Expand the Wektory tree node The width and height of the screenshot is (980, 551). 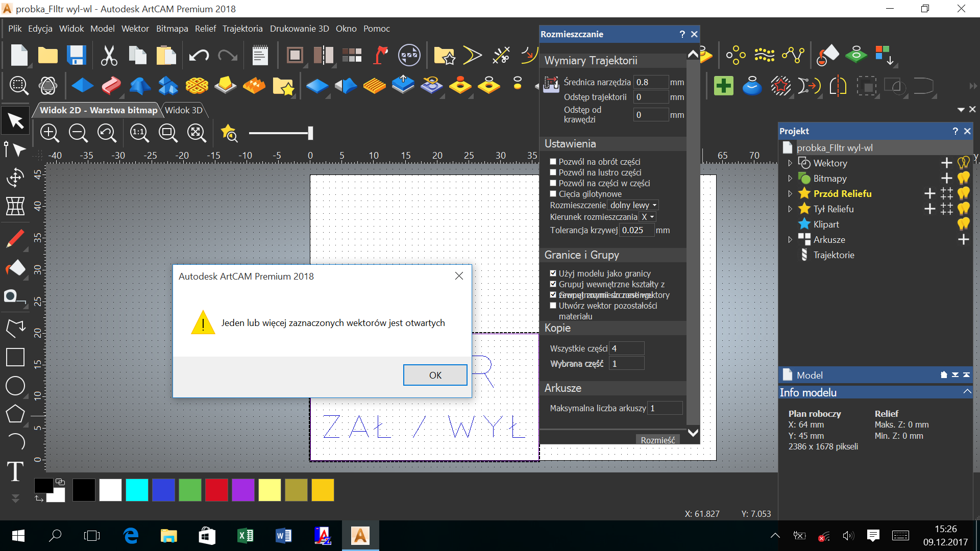790,163
